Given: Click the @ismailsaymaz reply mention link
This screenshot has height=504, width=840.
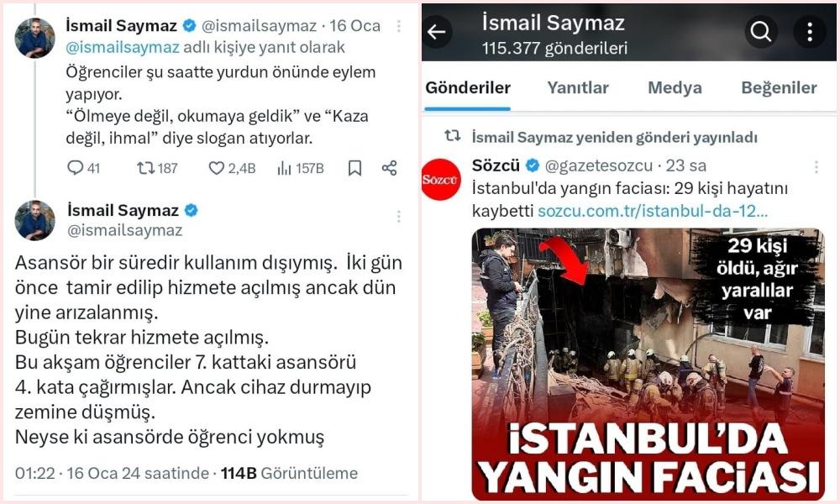Looking at the screenshot, I should 122,48.
